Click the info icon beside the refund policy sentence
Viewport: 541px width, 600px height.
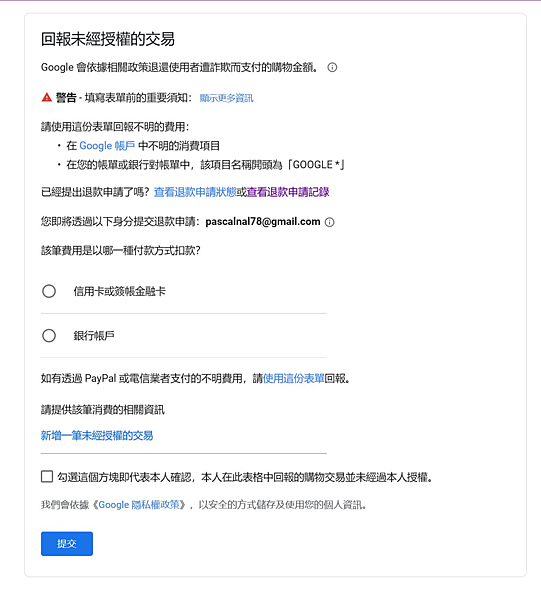pyautogui.click(x=332, y=68)
